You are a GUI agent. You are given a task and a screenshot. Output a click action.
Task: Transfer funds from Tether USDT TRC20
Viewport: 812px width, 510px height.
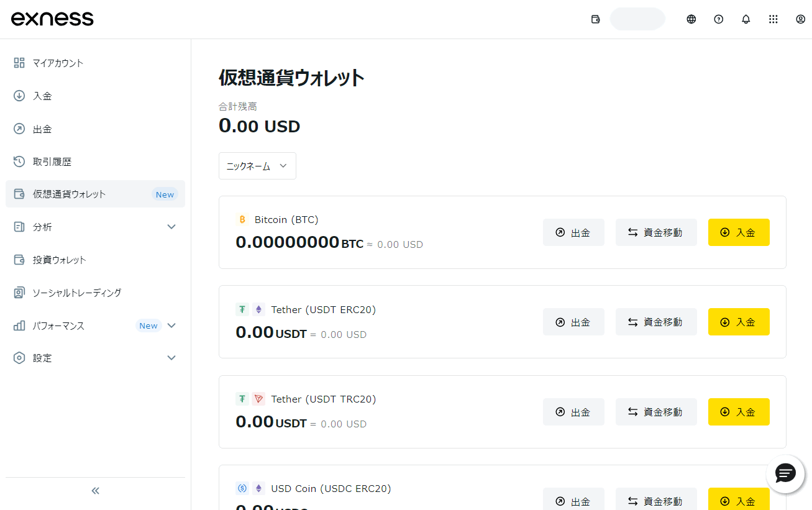[x=656, y=412]
